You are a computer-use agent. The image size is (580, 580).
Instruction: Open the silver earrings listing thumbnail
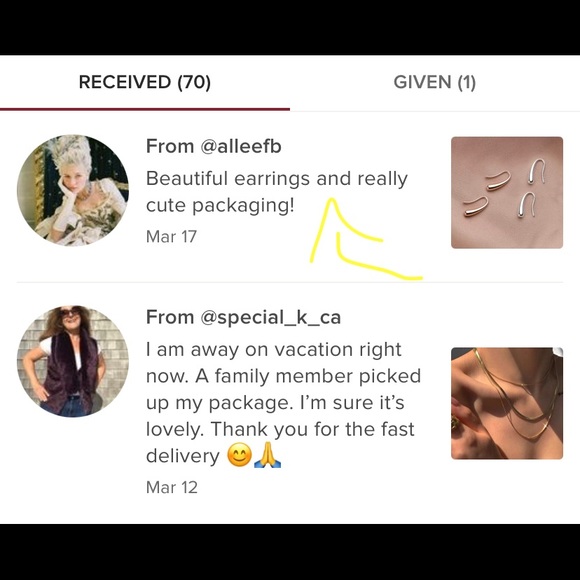507,192
